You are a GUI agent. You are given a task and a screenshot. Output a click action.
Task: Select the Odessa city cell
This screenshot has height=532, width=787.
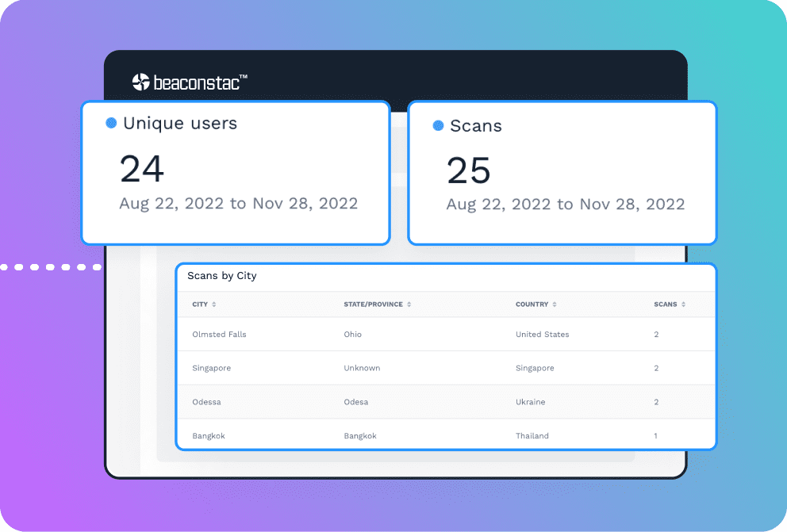coord(206,402)
